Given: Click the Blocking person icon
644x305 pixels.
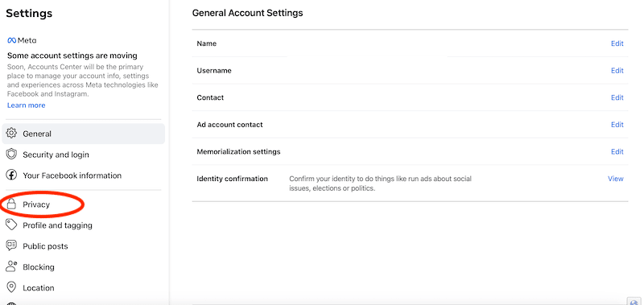Looking at the screenshot, I should pos(11,266).
